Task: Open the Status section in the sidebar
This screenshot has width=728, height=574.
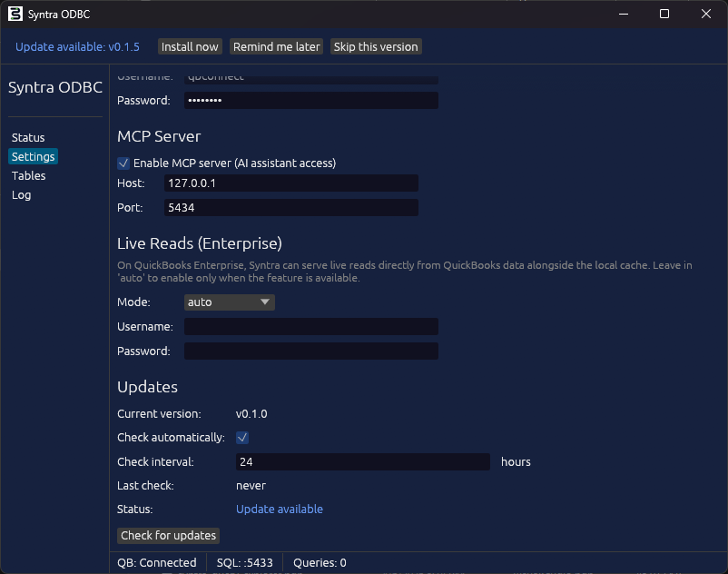Action: click(27, 137)
